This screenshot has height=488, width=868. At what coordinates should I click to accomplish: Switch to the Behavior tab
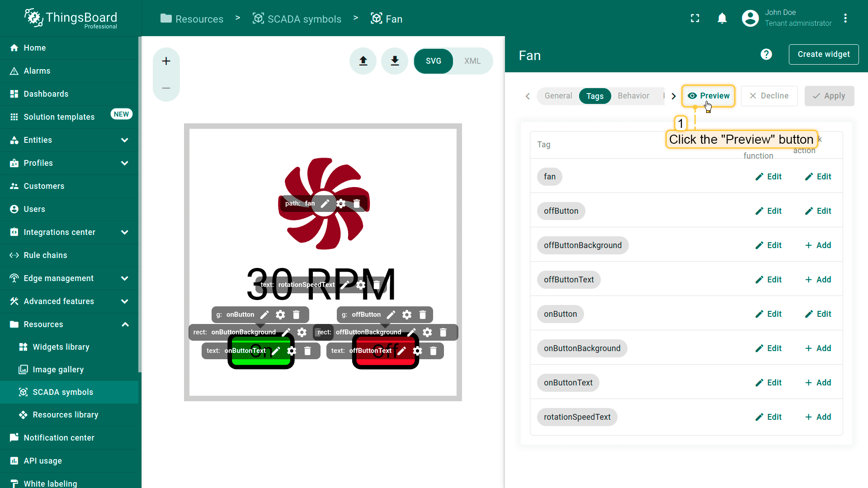tap(633, 96)
